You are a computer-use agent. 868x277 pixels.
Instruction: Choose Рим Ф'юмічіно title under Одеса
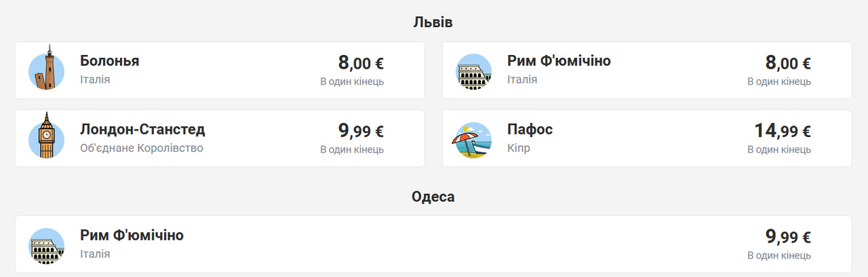[132, 235]
